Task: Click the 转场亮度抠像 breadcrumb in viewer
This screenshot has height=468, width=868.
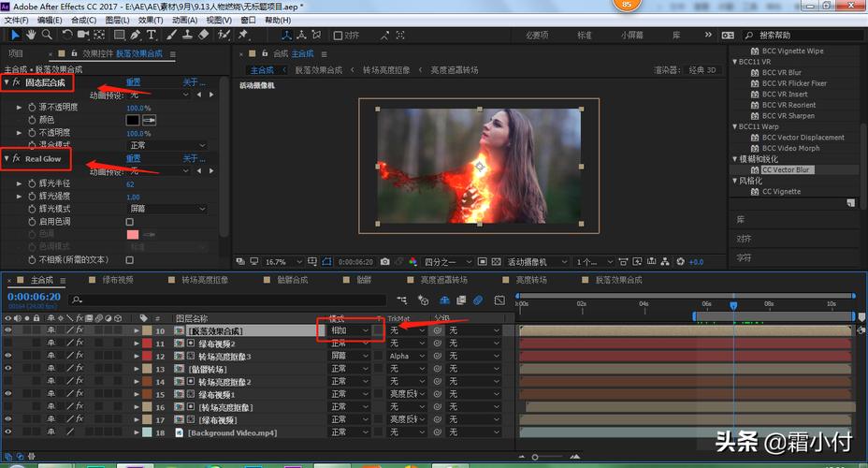Action: (386, 70)
